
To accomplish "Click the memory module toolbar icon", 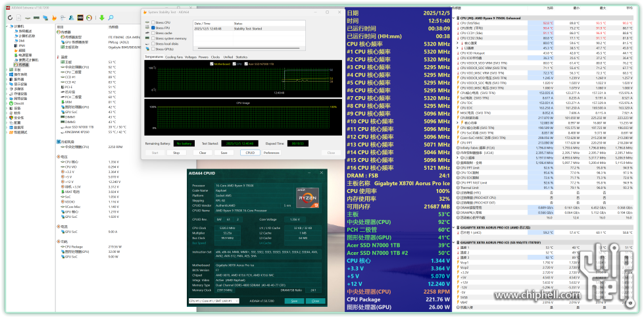I will pyautogui.click(x=36, y=18).
